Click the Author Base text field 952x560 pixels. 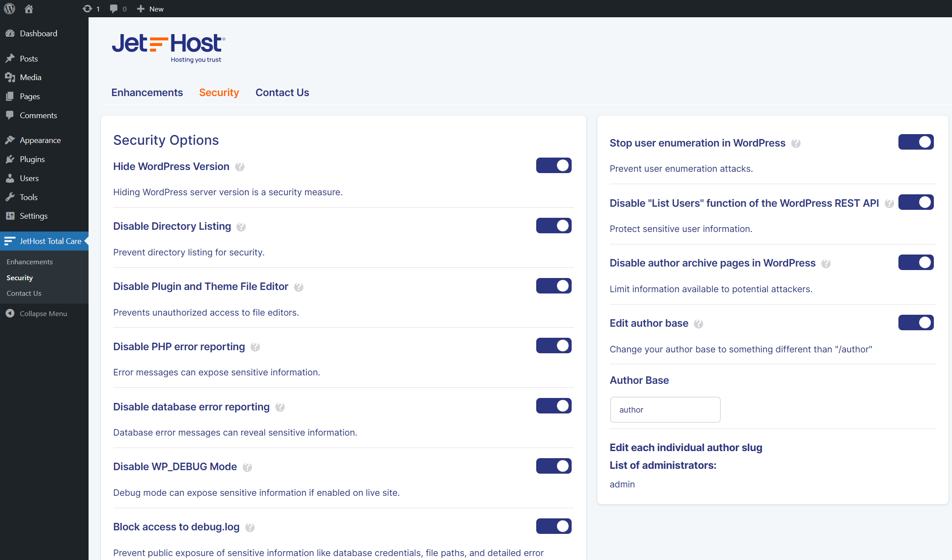click(x=665, y=410)
